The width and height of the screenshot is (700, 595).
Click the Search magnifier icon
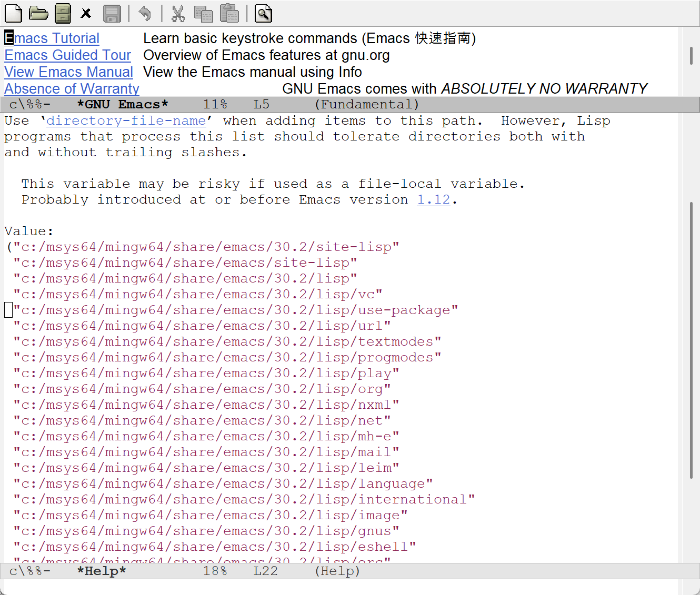pyautogui.click(x=263, y=13)
